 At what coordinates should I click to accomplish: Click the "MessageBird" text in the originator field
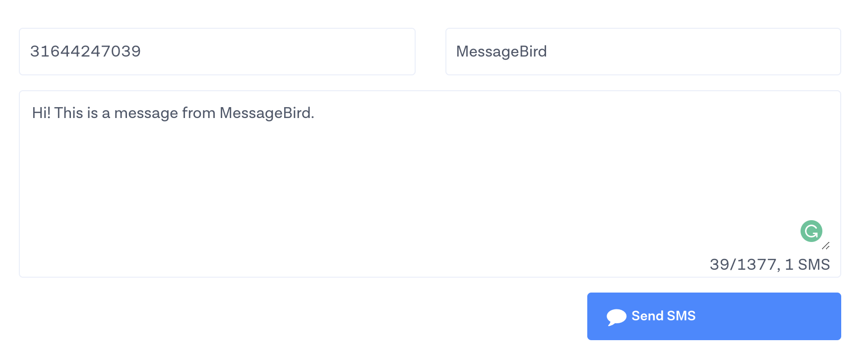click(501, 52)
